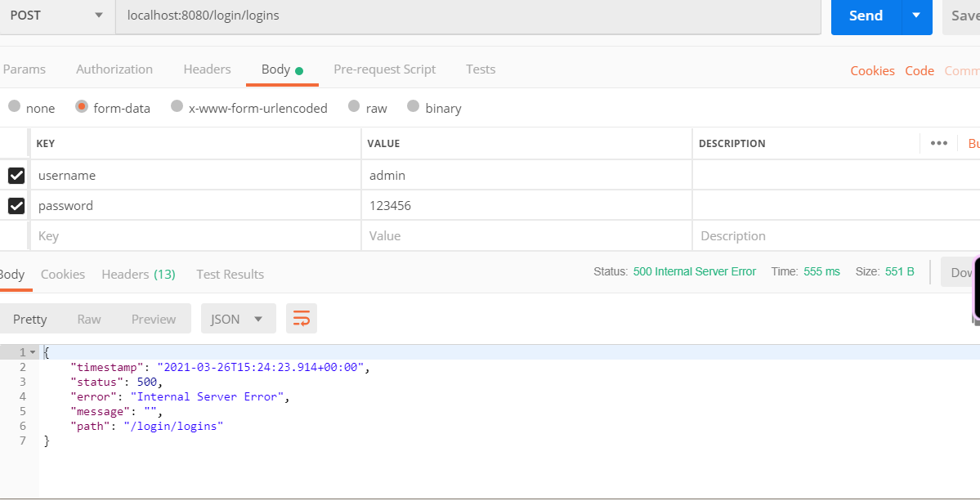The image size is (980, 501).
Task: Click the Code link
Action: pyautogui.click(x=920, y=71)
